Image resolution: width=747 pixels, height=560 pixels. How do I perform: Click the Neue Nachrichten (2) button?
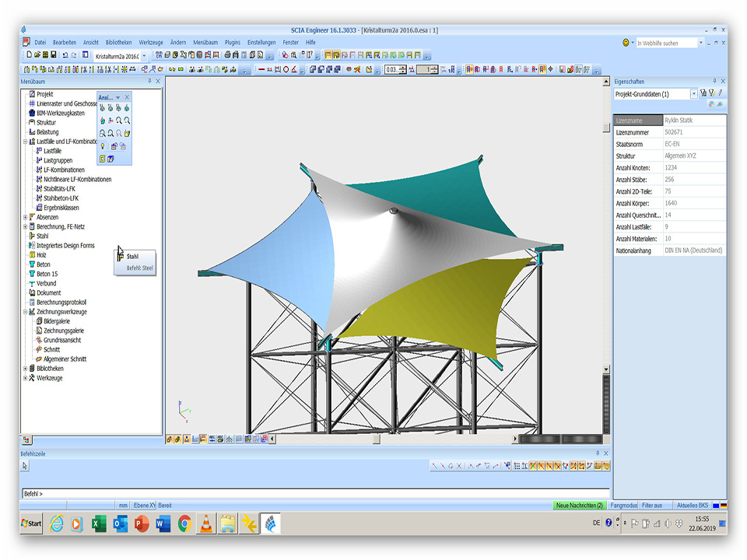coord(579,506)
